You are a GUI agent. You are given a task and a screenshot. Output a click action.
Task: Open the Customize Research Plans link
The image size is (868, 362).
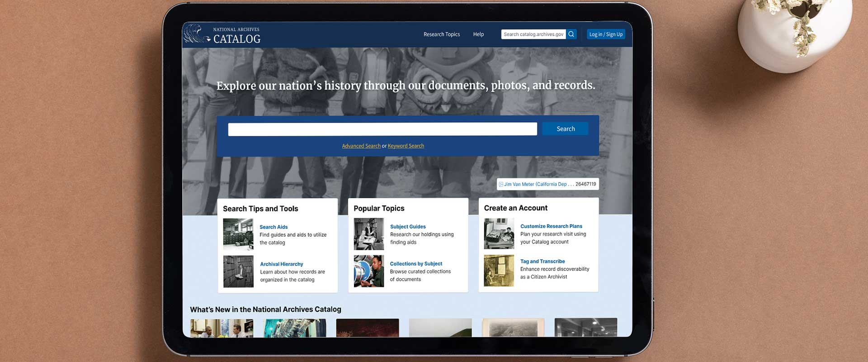pyautogui.click(x=551, y=226)
